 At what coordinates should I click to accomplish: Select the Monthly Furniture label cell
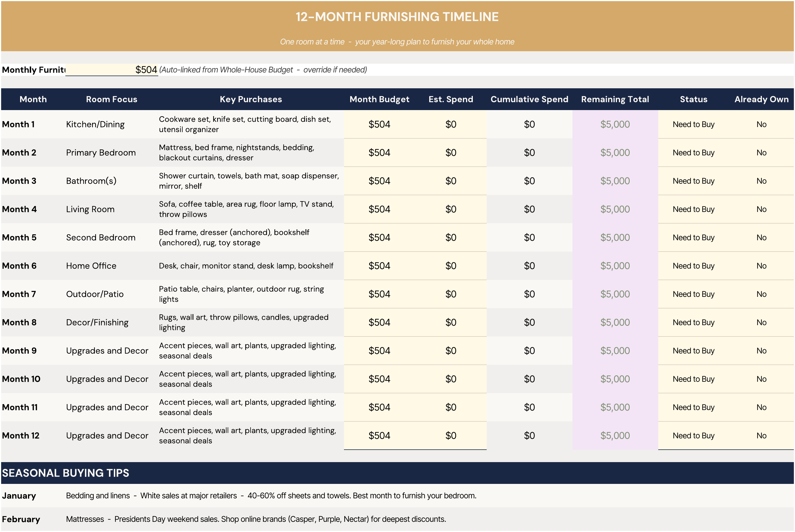(34, 70)
